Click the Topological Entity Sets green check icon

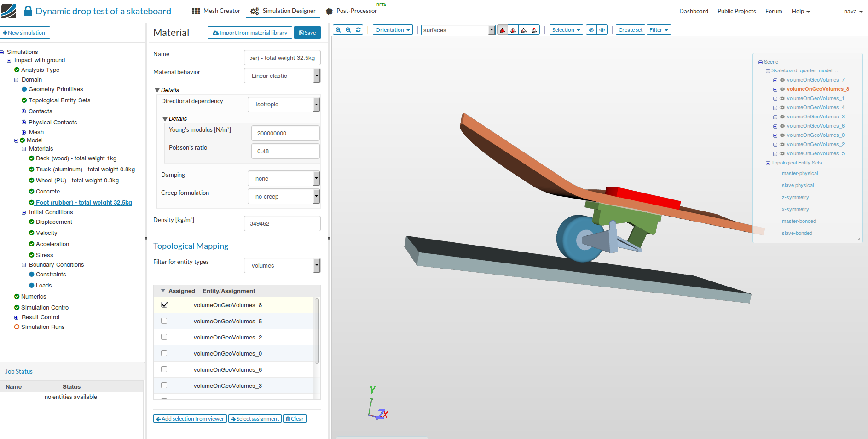coord(24,100)
